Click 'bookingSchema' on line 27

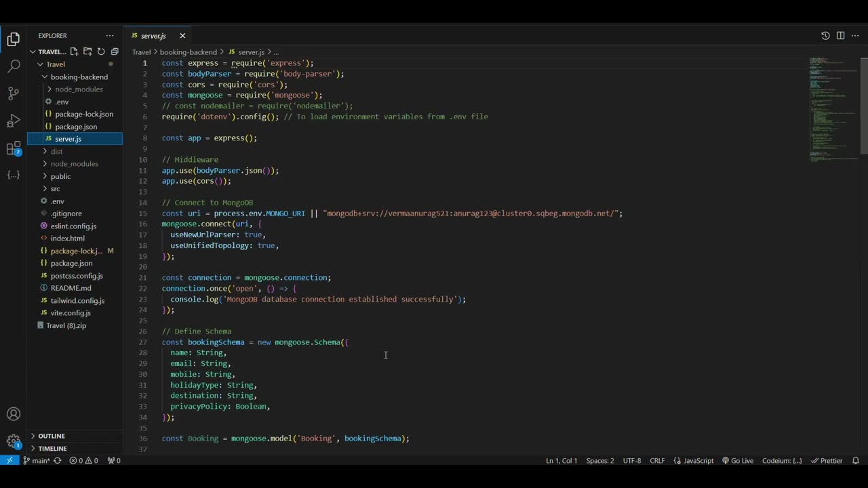(216, 342)
